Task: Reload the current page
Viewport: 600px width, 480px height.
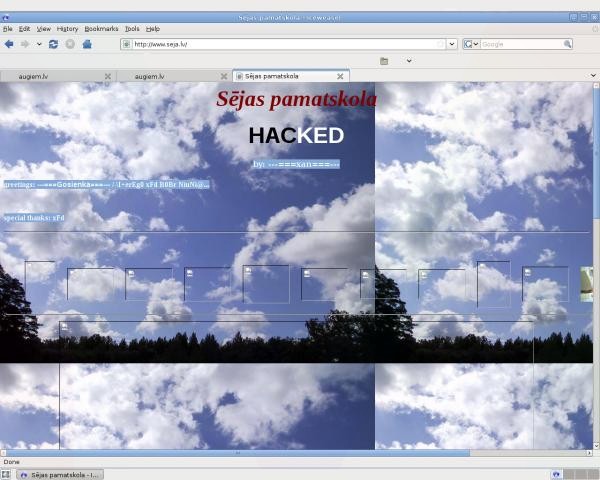Action: pyautogui.click(x=53, y=44)
